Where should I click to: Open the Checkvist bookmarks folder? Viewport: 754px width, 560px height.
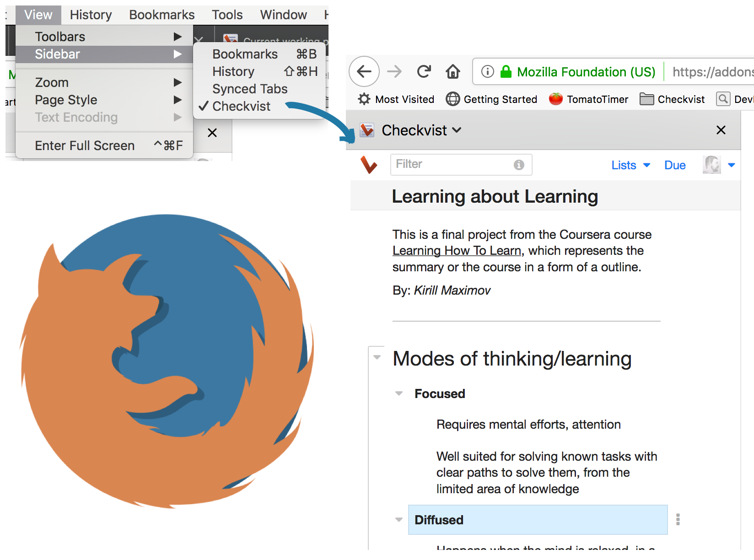[672, 99]
